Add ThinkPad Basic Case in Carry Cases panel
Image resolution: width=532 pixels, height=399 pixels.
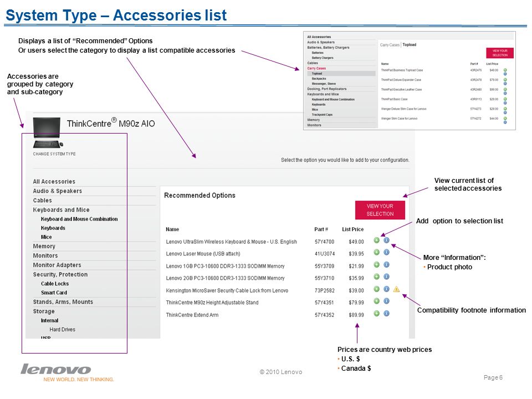505,99
